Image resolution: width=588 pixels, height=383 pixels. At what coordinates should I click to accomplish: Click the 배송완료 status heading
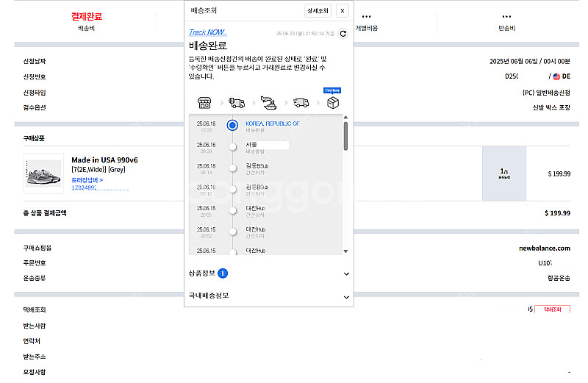(208, 46)
